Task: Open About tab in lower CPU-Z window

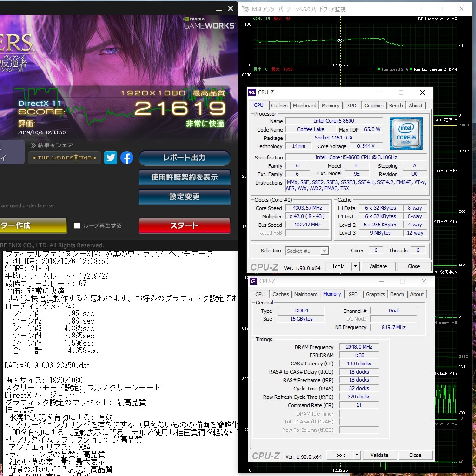Action: tap(417, 294)
